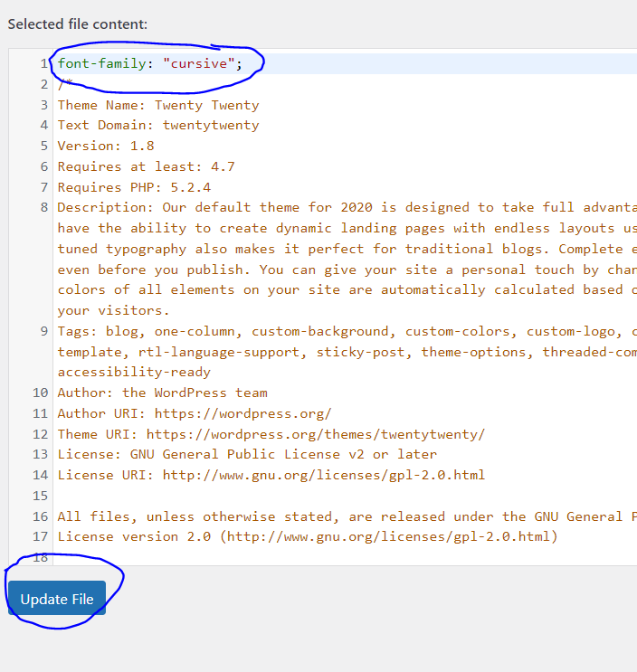Click the twentytwenty Theme URI address
The height and width of the screenshot is (672, 637).
click(x=315, y=434)
